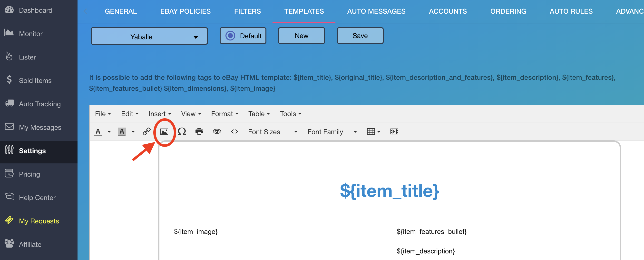
Task: Expand the background color dropdown arrow
Action: click(133, 132)
